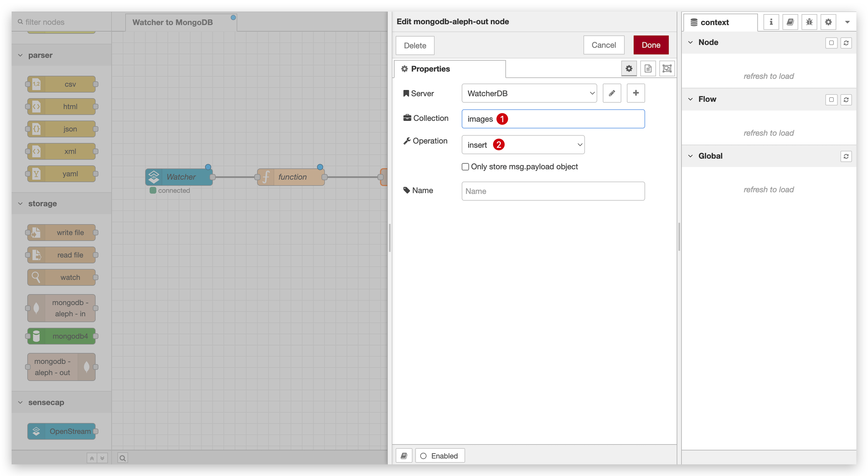Select the yaml parser node
The width and height of the screenshot is (868, 476).
click(x=62, y=174)
